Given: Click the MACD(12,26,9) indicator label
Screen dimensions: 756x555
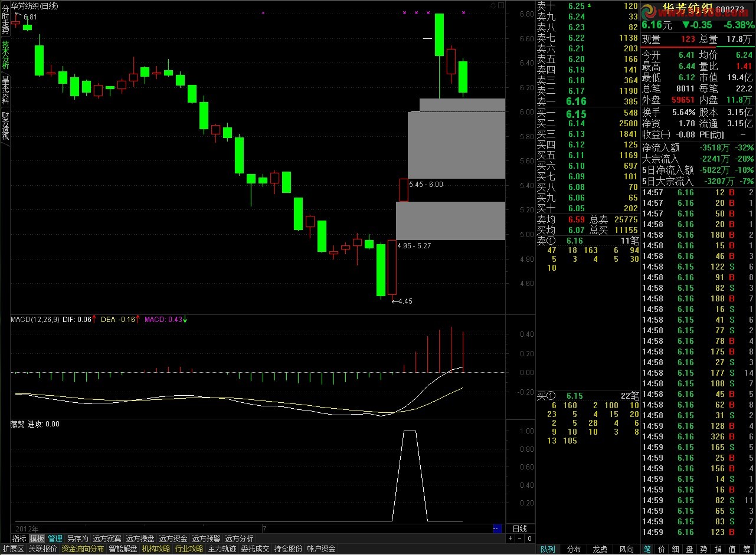Looking at the screenshot, I should pos(35,319).
